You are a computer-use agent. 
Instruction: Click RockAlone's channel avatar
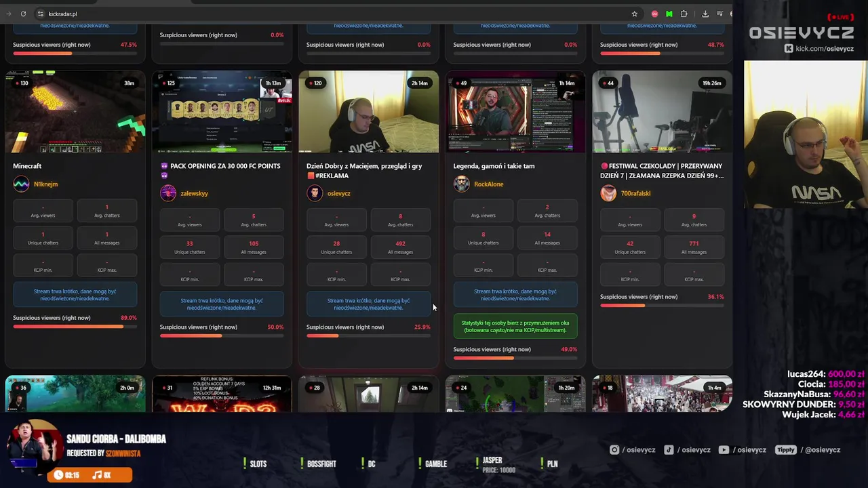(461, 184)
